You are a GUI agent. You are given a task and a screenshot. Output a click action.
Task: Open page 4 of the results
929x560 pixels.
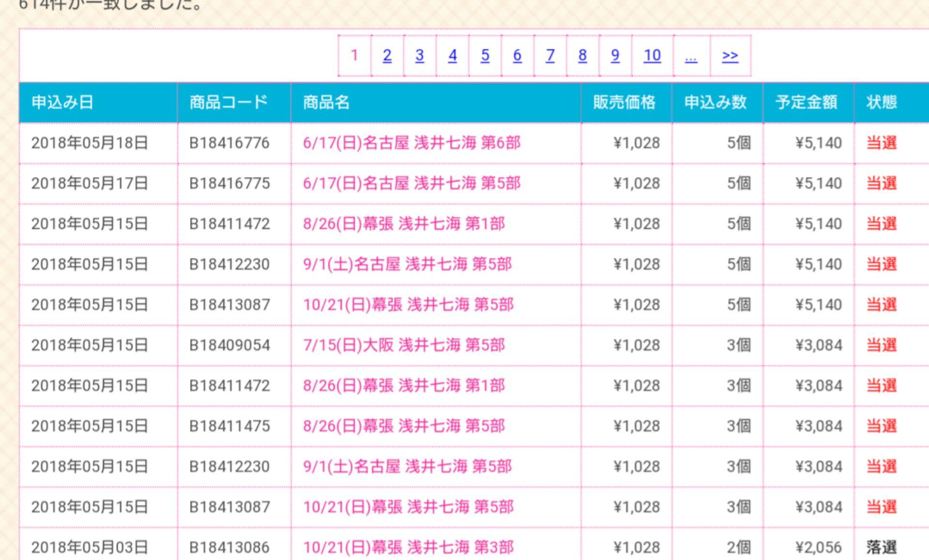pos(452,56)
